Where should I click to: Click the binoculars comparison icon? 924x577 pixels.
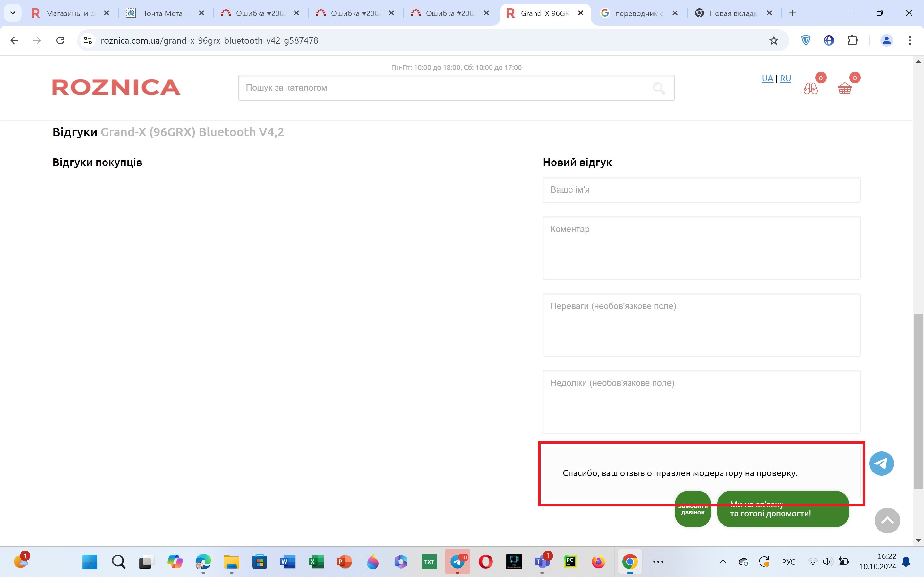[810, 88]
